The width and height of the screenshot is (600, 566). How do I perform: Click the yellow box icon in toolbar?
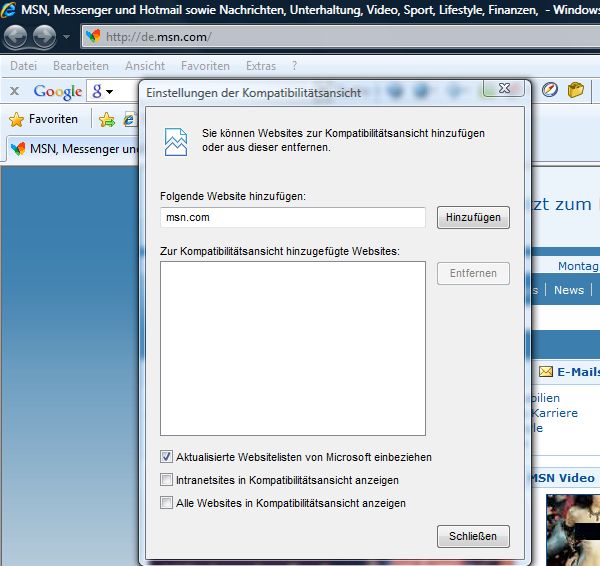coord(576,90)
